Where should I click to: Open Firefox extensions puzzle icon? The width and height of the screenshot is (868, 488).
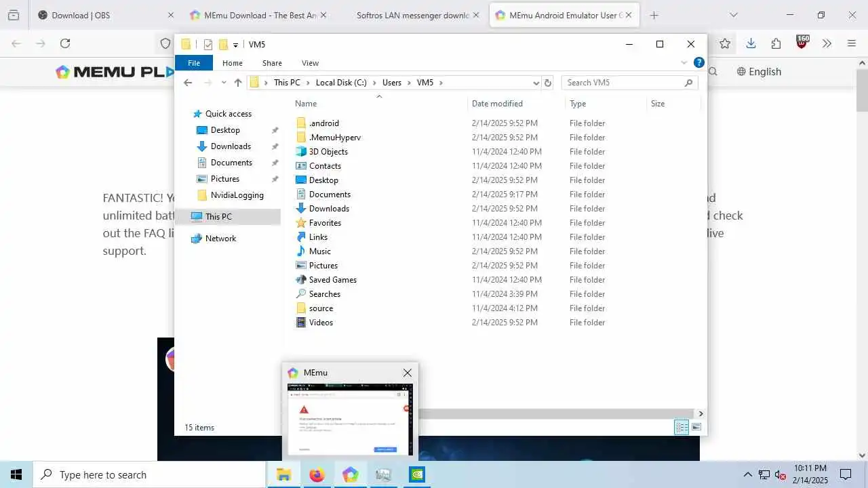(x=776, y=43)
